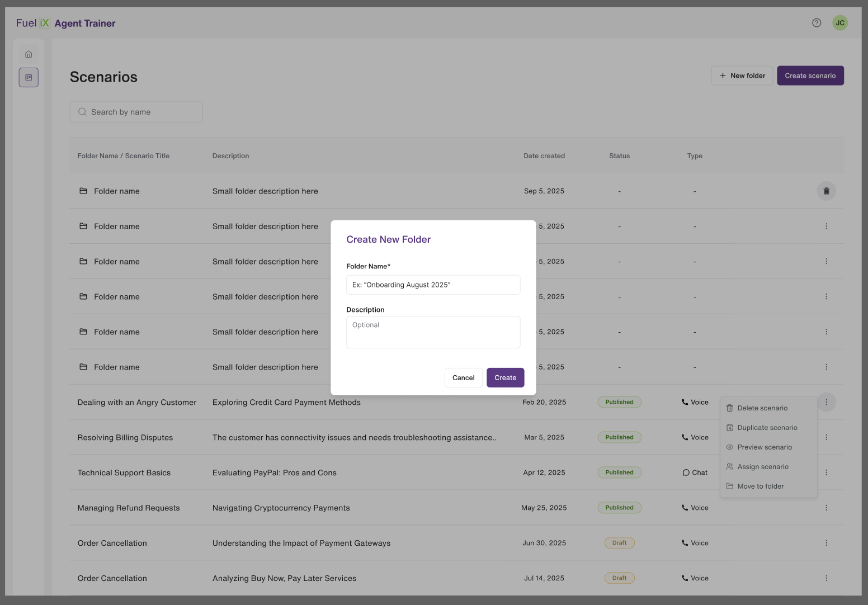Open the three-dot menu for Managing Refund Requests

[826, 508]
